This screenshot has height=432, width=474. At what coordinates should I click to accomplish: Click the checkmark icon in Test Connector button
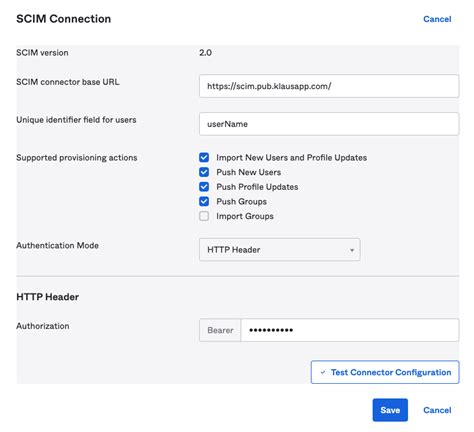(322, 372)
